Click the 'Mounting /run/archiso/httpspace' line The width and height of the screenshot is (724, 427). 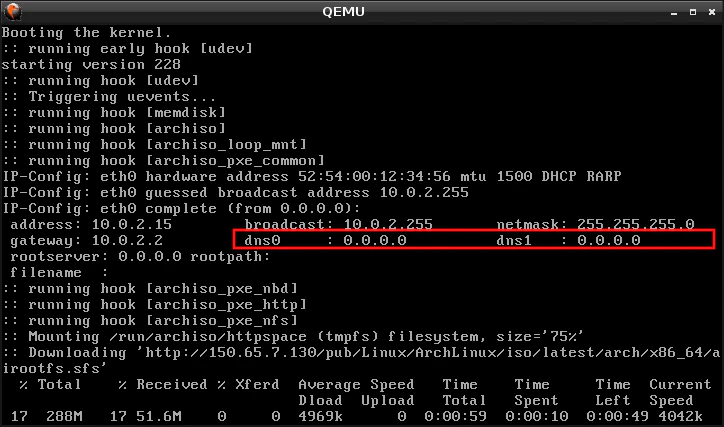point(293,337)
